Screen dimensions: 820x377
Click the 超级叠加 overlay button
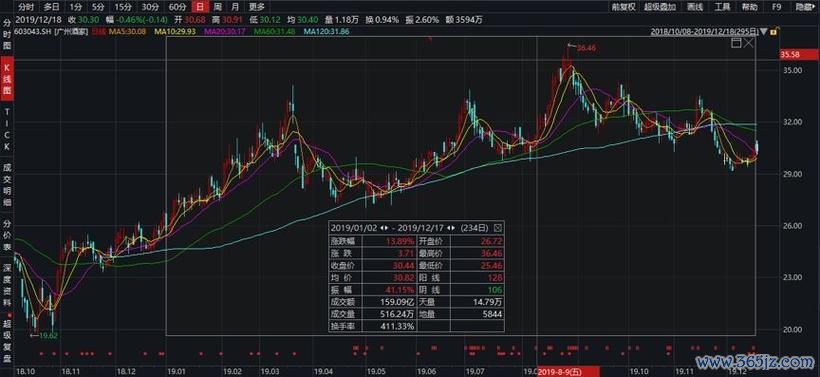coord(660,7)
